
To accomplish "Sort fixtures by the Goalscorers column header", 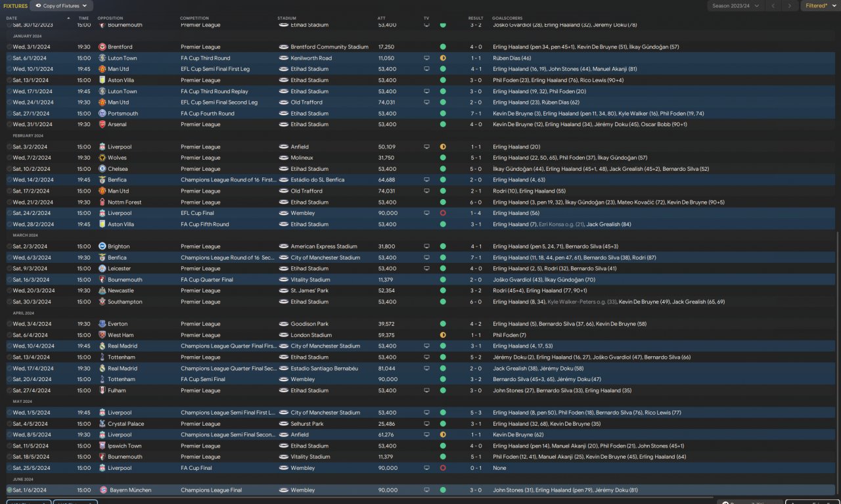I will (507, 18).
